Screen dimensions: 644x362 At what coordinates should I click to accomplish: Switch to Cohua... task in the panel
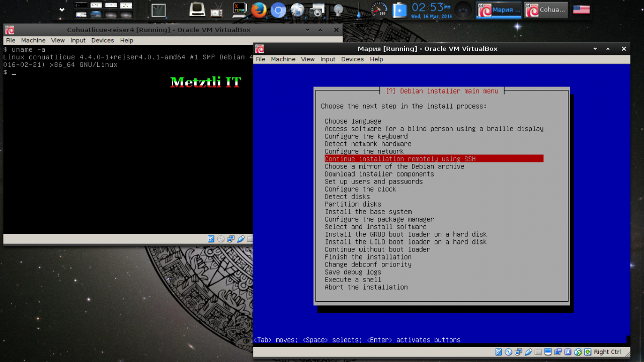click(546, 10)
